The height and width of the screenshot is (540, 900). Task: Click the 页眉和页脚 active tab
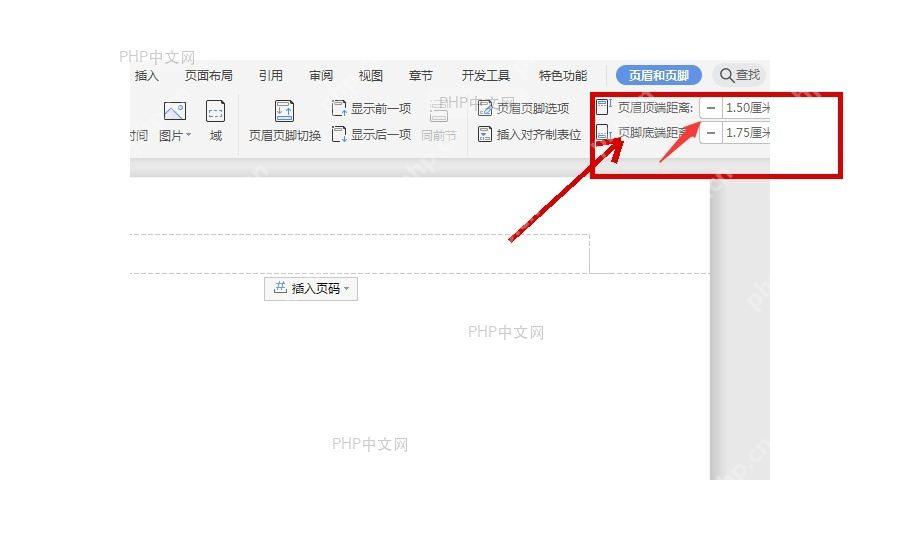(x=659, y=75)
